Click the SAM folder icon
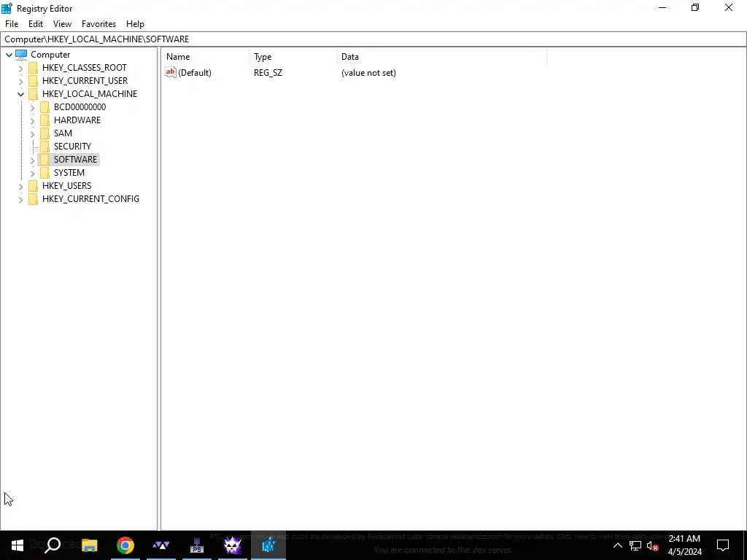747x560 pixels. [44, 133]
